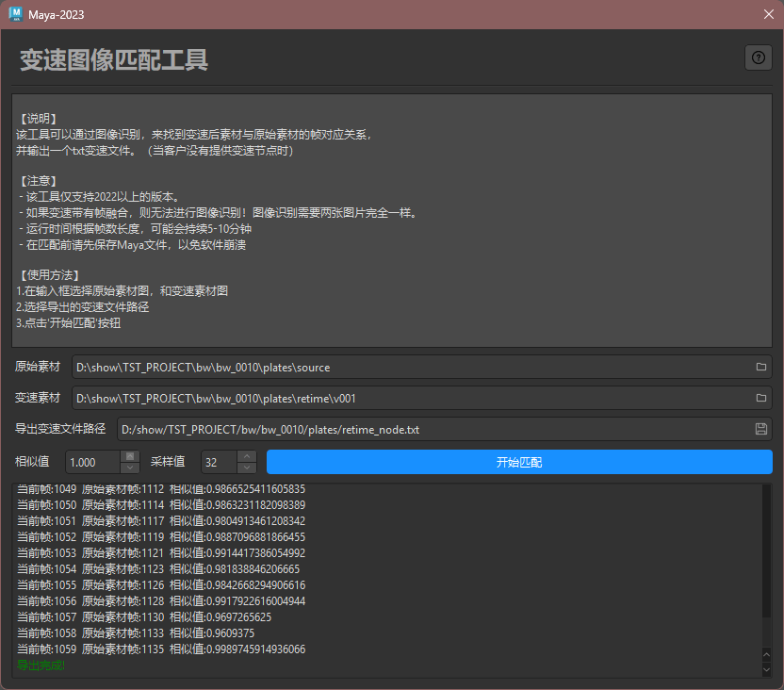Browse folder for 原始素材 source path
The image size is (784, 690).
point(760,367)
